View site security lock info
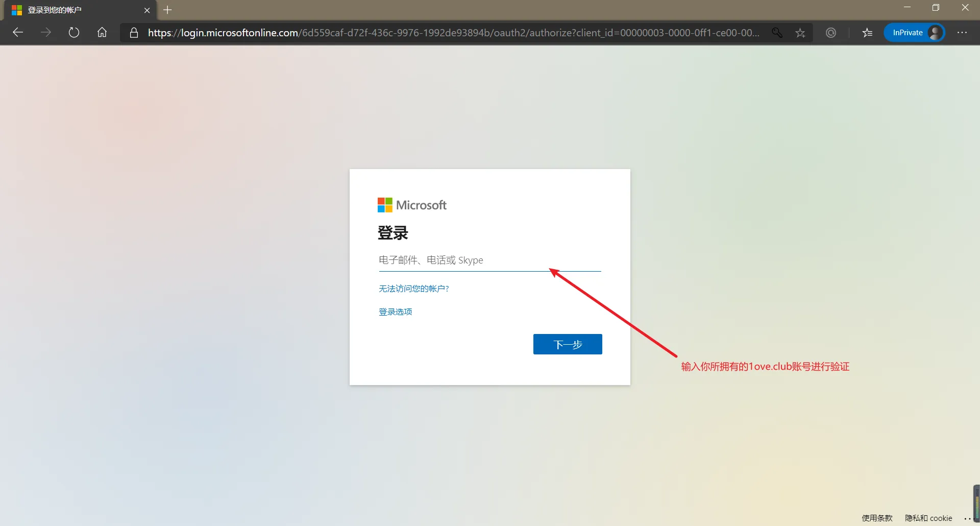This screenshot has height=526, width=980. coord(134,33)
